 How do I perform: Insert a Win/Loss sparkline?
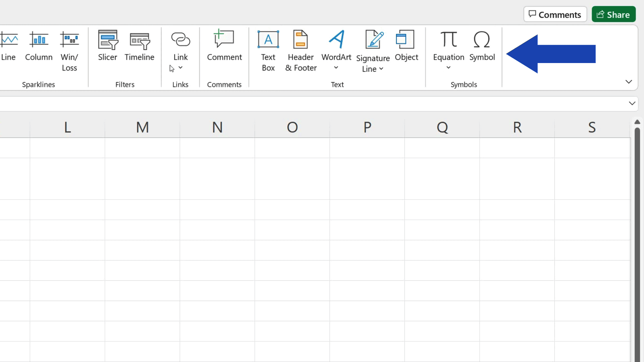pyautogui.click(x=69, y=51)
